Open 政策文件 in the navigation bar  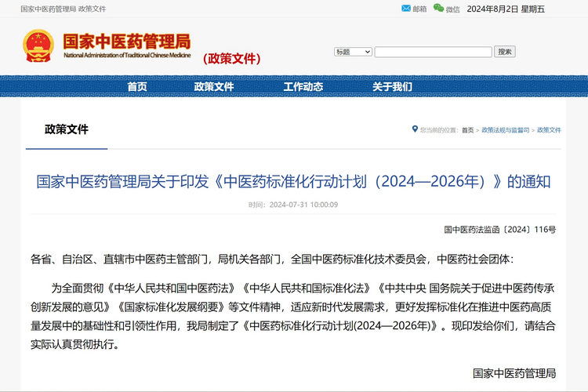[x=214, y=87]
